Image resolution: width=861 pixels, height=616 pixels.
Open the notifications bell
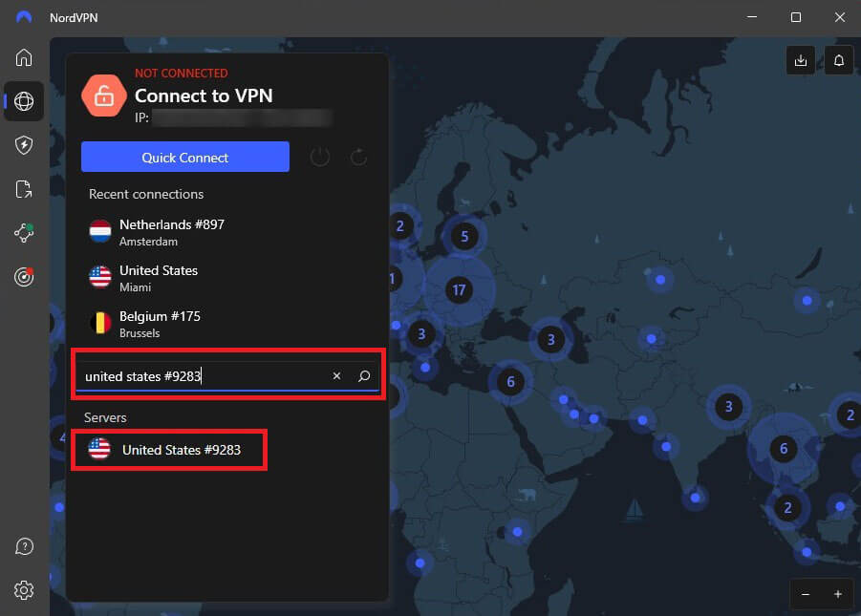point(838,59)
